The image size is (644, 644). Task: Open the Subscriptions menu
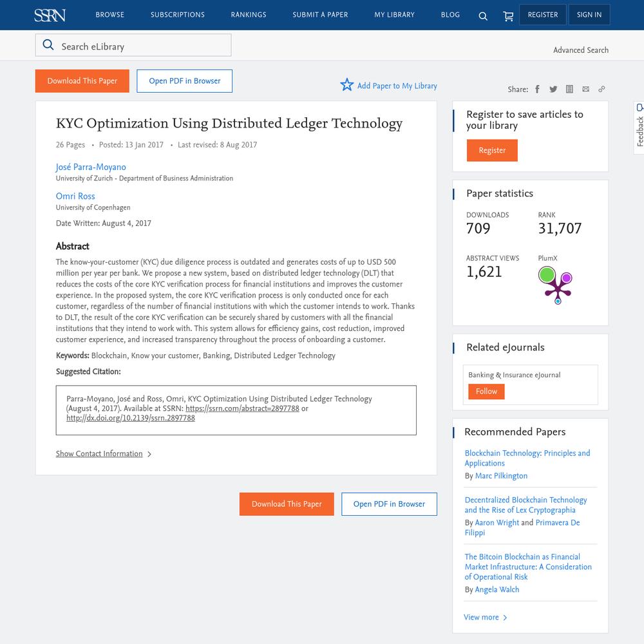coord(178,15)
